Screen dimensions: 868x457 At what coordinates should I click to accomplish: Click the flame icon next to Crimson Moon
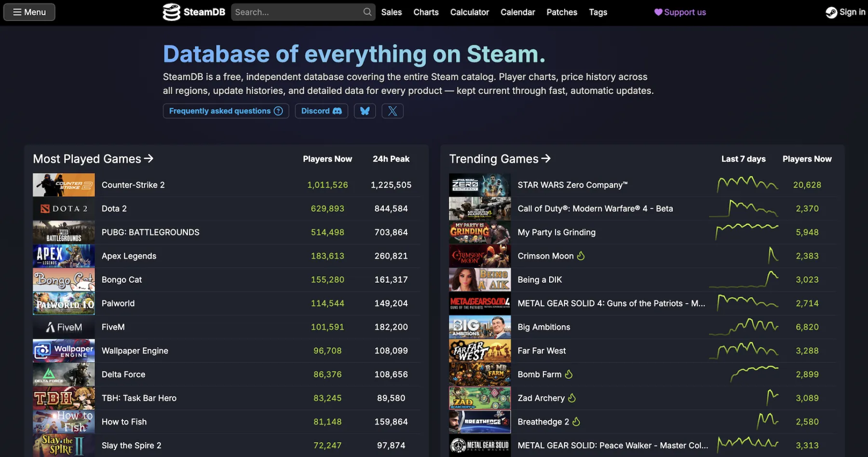pos(581,255)
